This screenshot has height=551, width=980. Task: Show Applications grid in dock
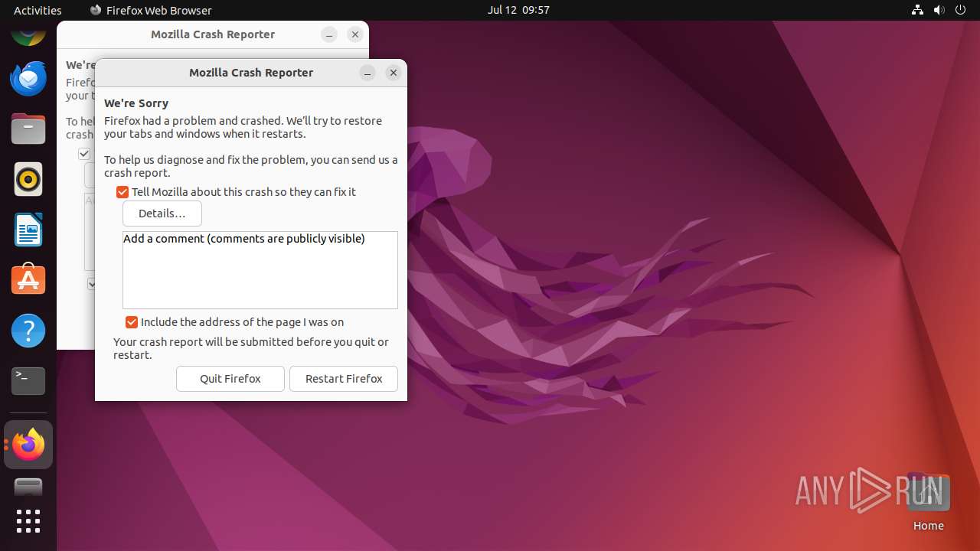click(28, 521)
